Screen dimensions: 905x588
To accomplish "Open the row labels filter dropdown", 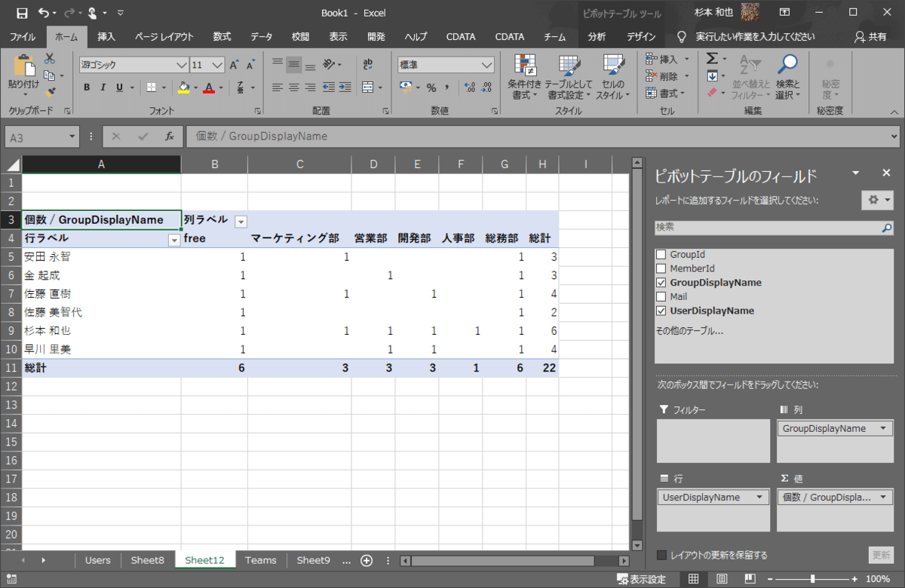I will 174,240.
